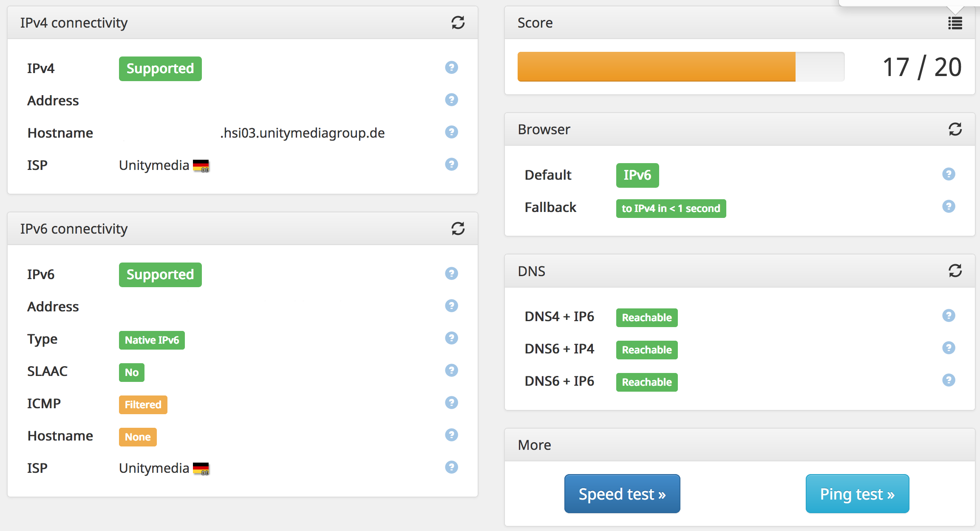Open help icon next to ICMP
Screen dimensions: 980x531
coord(451,403)
